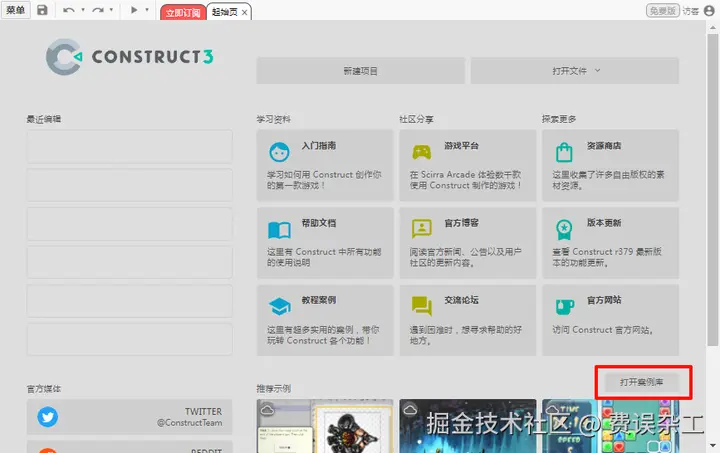
Task: Click the 社区分享 heading text
Action: [x=416, y=119]
